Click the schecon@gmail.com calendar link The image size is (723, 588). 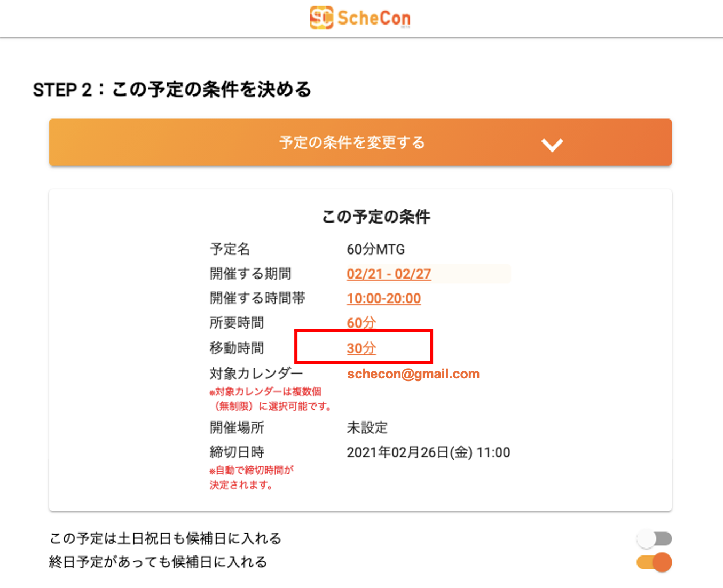tap(413, 374)
